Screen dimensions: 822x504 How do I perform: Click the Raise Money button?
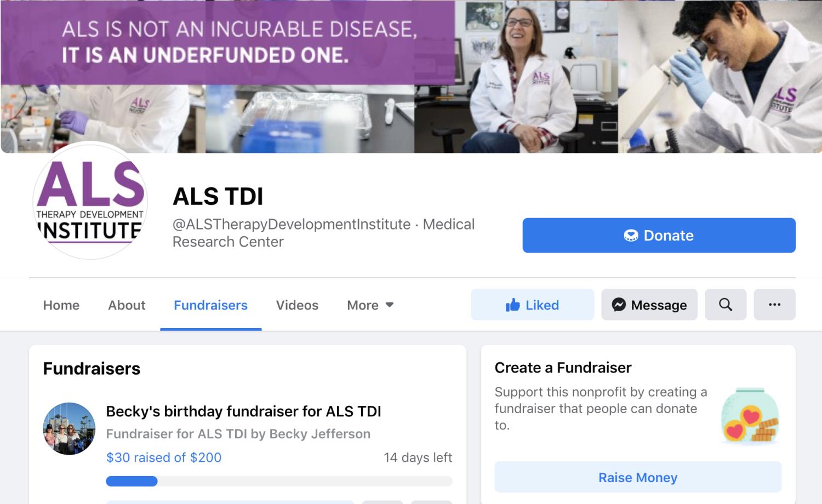pos(638,477)
